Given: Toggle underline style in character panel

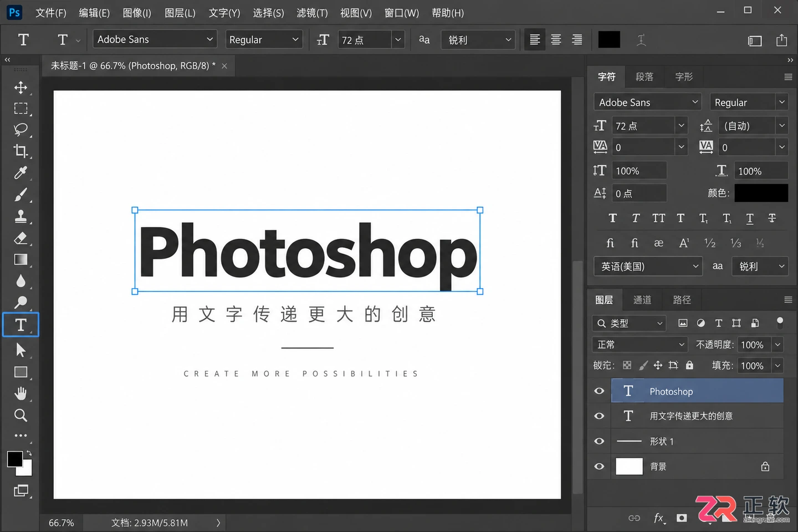Looking at the screenshot, I should [750, 218].
